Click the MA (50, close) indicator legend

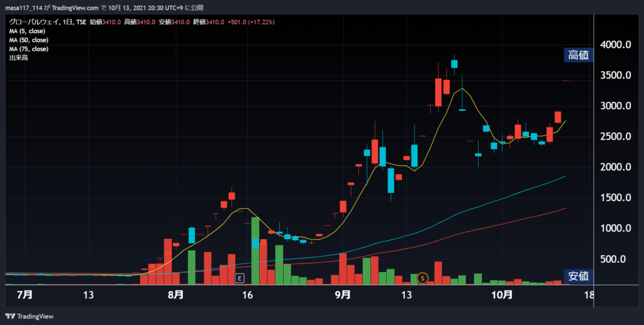[x=29, y=40]
